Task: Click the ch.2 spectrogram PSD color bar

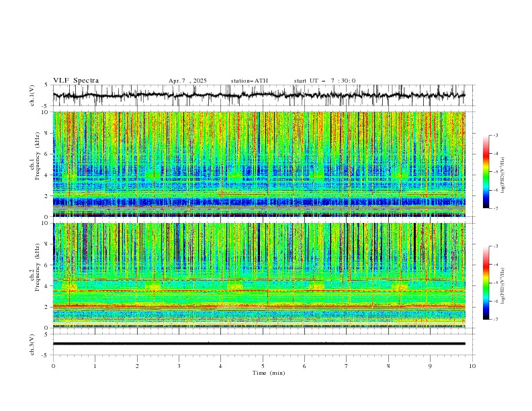Action: click(x=486, y=283)
